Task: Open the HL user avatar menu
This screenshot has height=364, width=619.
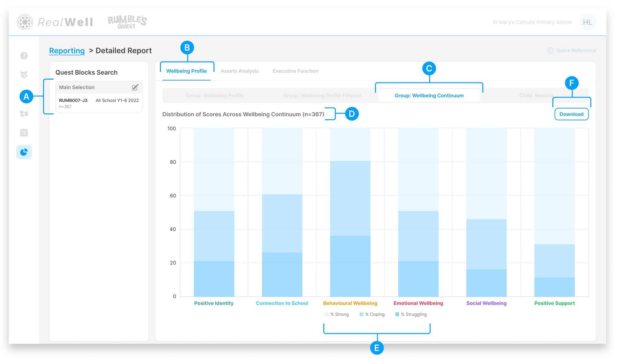Action: click(587, 22)
